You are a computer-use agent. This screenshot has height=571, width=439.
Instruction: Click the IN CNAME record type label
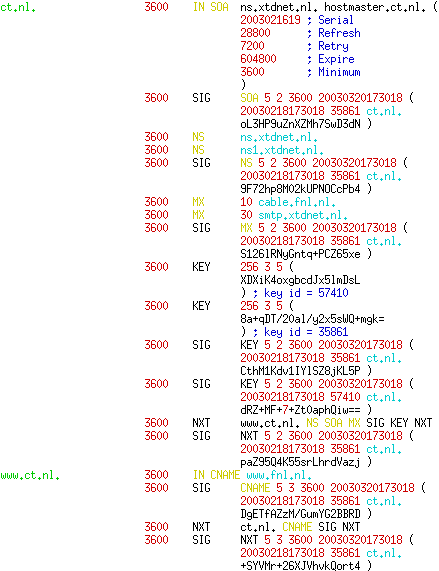[x=216, y=475]
